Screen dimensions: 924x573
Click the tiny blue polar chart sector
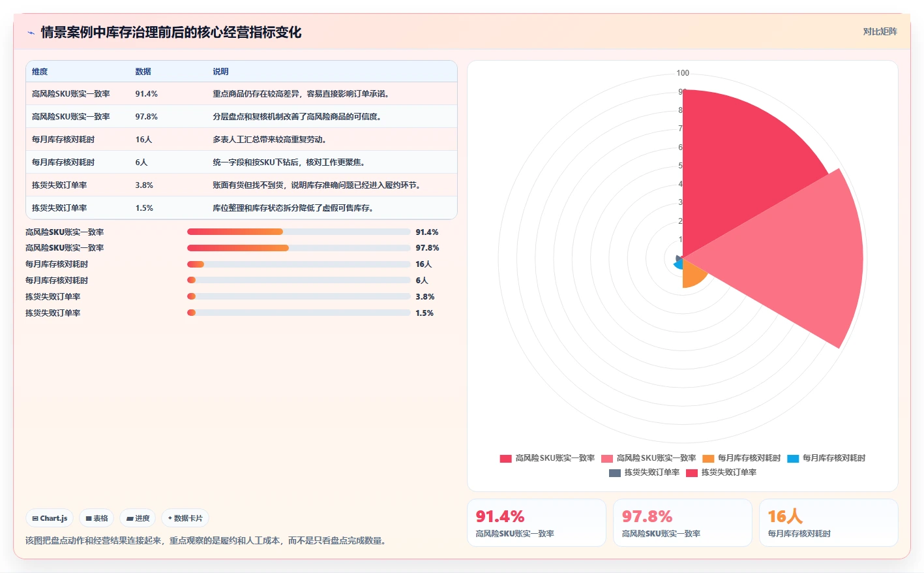coord(678,264)
